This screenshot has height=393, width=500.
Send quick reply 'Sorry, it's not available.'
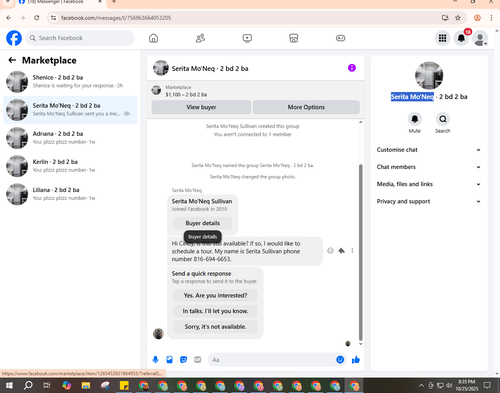(215, 327)
